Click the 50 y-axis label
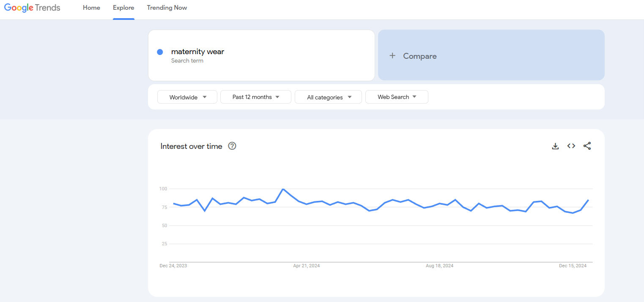Viewport: 644px width, 302px height. [x=164, y=225]
